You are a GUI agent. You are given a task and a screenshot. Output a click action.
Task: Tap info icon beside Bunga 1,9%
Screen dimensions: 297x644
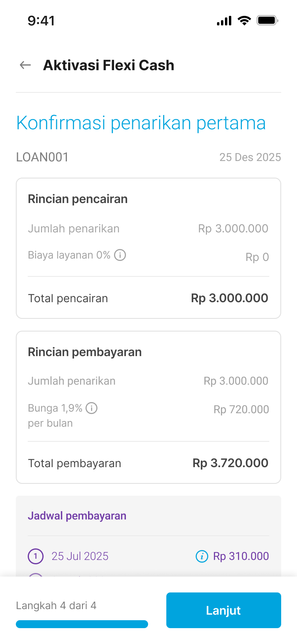click(91, 408)
